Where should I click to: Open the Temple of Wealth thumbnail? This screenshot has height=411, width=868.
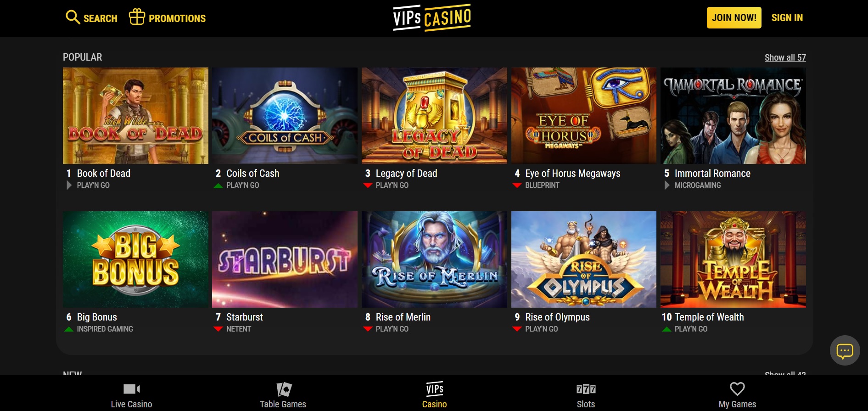click(733, 259)
